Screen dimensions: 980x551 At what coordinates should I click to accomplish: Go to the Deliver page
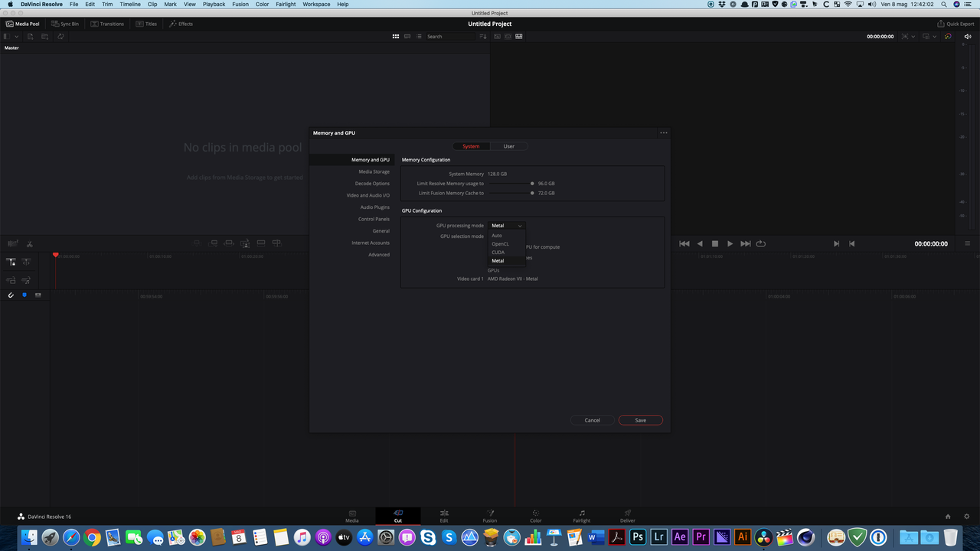(628, 516)
